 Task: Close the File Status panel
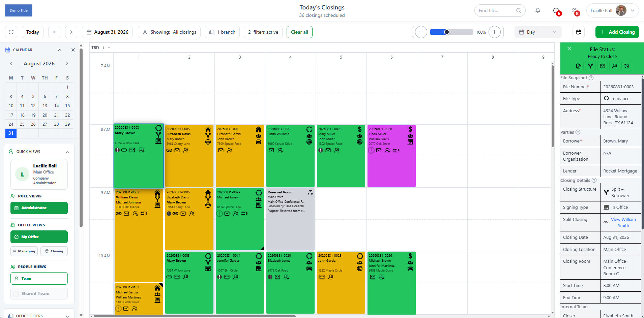569,49
